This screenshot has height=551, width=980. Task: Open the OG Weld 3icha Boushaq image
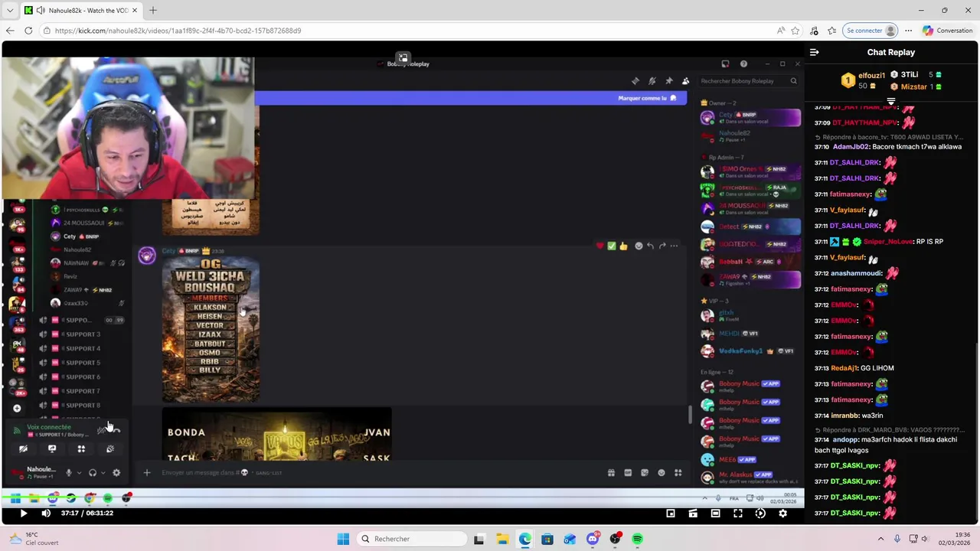click(211, 331)
